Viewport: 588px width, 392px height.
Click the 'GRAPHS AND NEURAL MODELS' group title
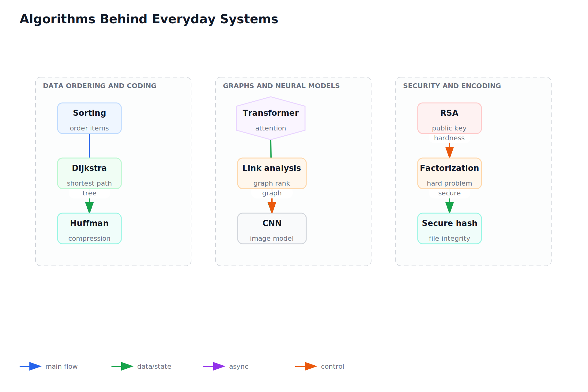(281, 86)
